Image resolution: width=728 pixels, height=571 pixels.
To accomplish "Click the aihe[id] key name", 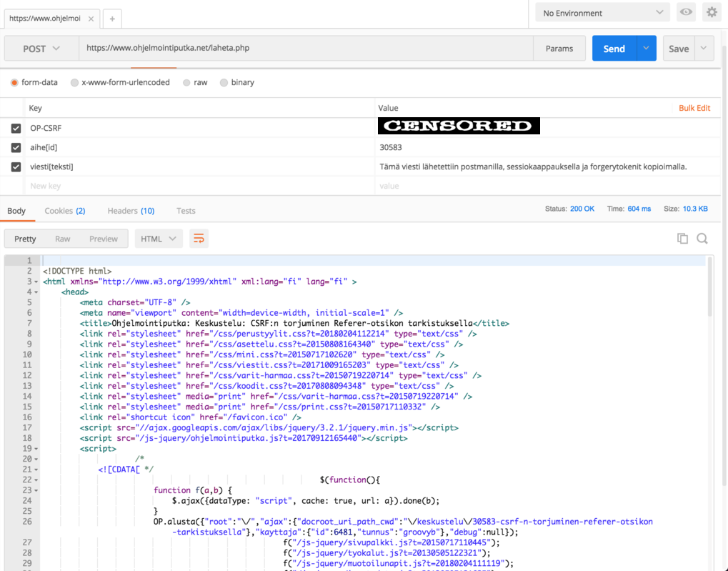I will pyautogui.click(x=44, y=148).
